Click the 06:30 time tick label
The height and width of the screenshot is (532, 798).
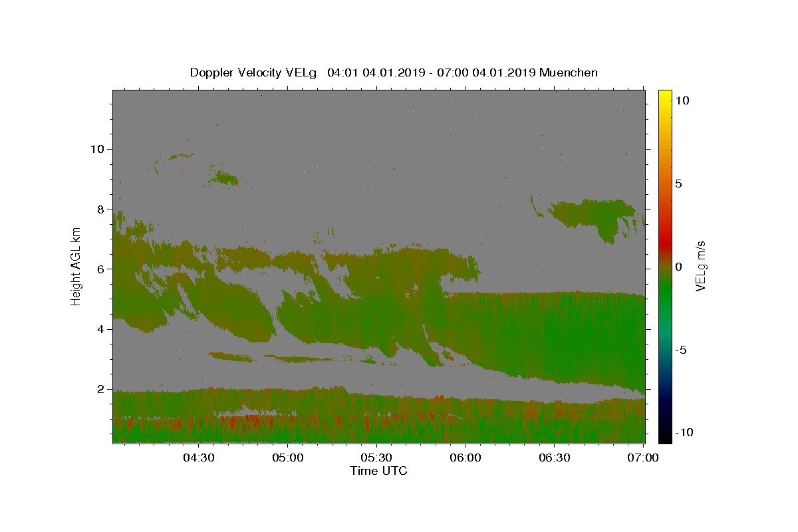pos(555,458)
